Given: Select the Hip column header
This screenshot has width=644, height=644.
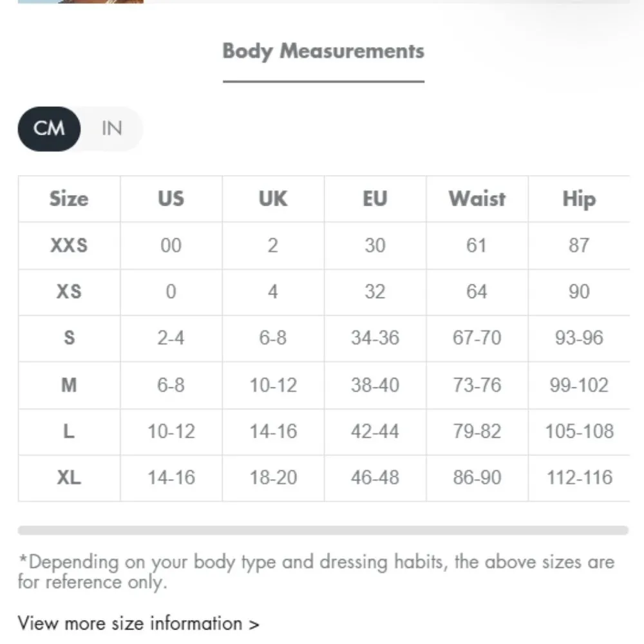Looking at the screenshot, I should [578, 199].
